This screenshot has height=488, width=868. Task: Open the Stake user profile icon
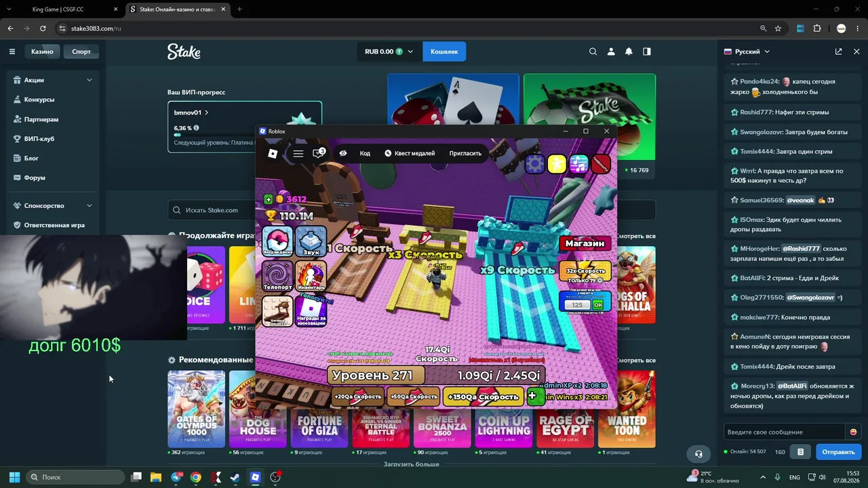[x=611, y=52]
